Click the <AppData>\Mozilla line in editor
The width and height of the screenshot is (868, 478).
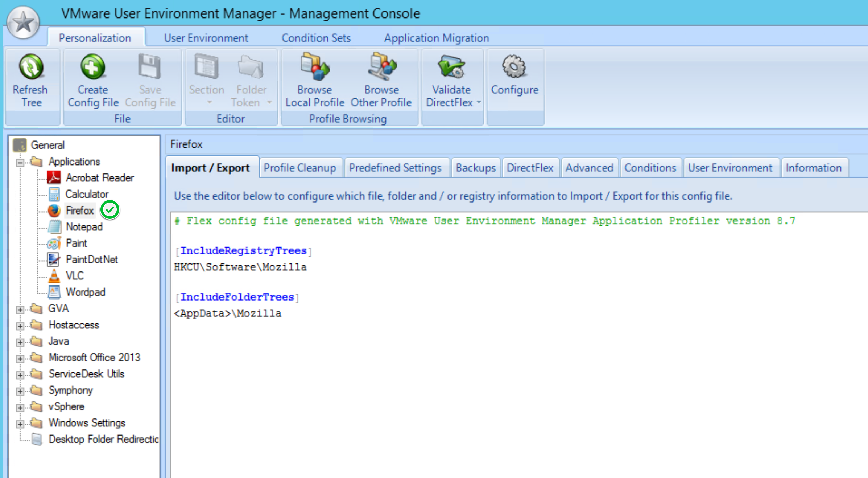pyautogui.click(x=227, y=313)
